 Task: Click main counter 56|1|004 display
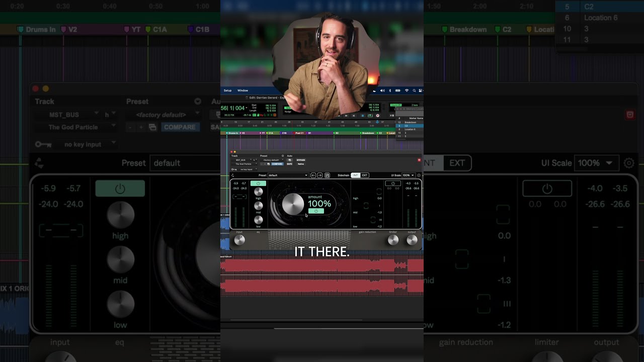[233, 108]
